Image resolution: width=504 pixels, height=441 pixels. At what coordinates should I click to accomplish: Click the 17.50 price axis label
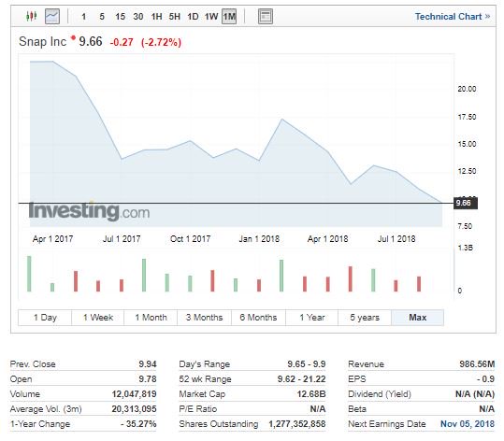(x=467, y=117)
